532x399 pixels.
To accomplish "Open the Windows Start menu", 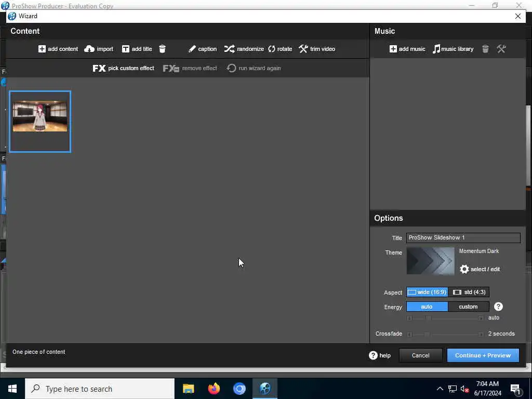I will coord(12,389).
